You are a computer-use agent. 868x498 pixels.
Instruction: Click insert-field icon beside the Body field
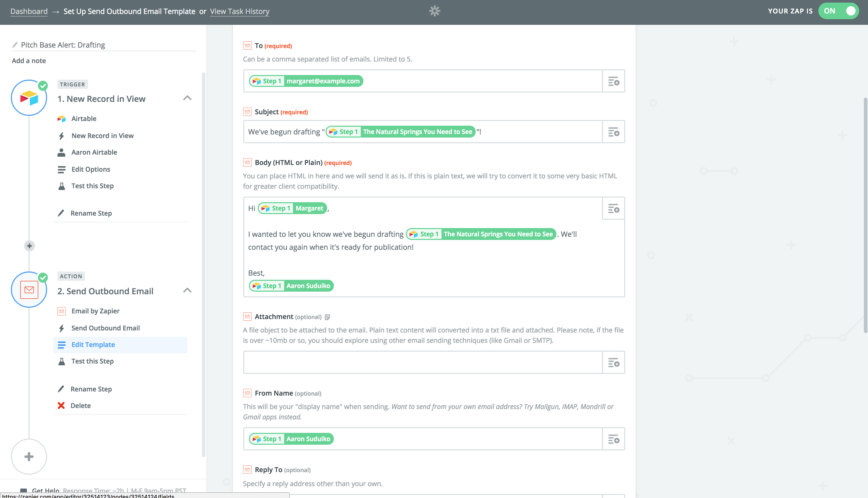pos(613,208)
